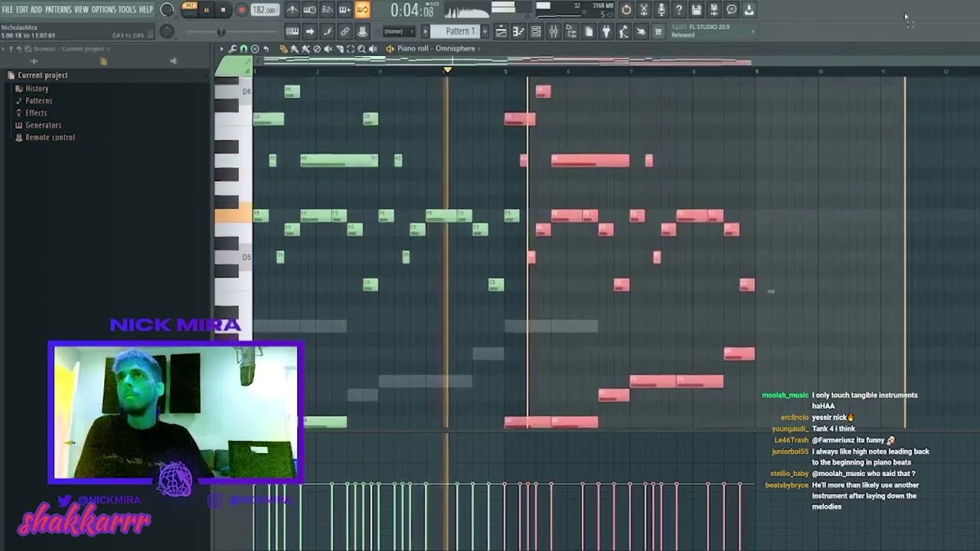Stop playback with the stop button
The height and width of the screenshot is (551, 980).
coord(223,10)
